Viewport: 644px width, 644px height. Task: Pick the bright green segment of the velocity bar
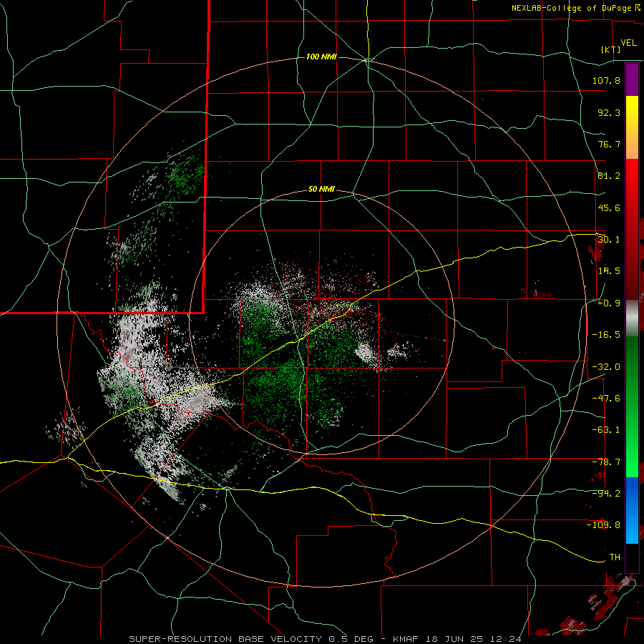pyautogui.click(x=632, y=406)
